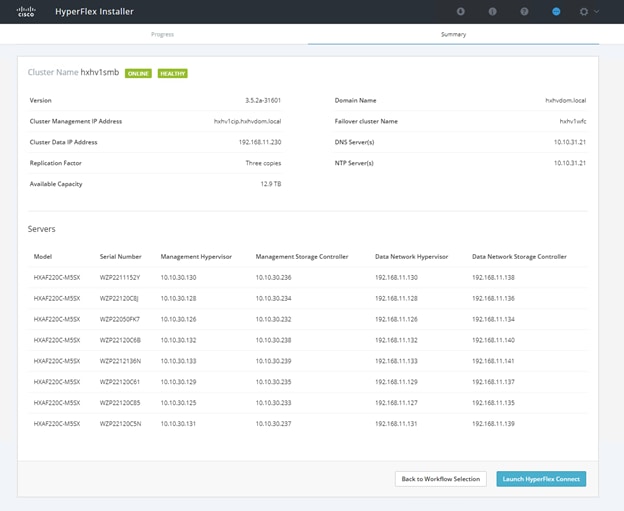Click the Cisco logo in header

click(26, 12)
